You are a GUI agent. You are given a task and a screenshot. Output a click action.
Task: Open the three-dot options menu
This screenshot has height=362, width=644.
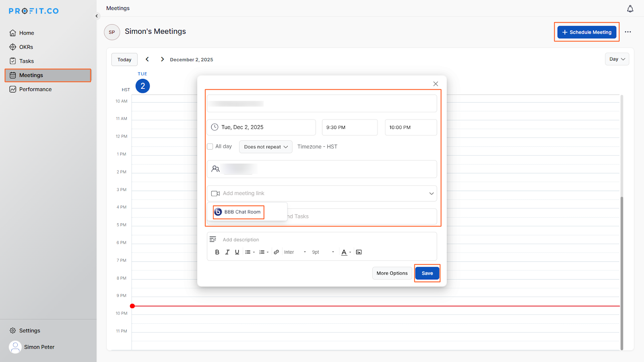pos(628,32)
